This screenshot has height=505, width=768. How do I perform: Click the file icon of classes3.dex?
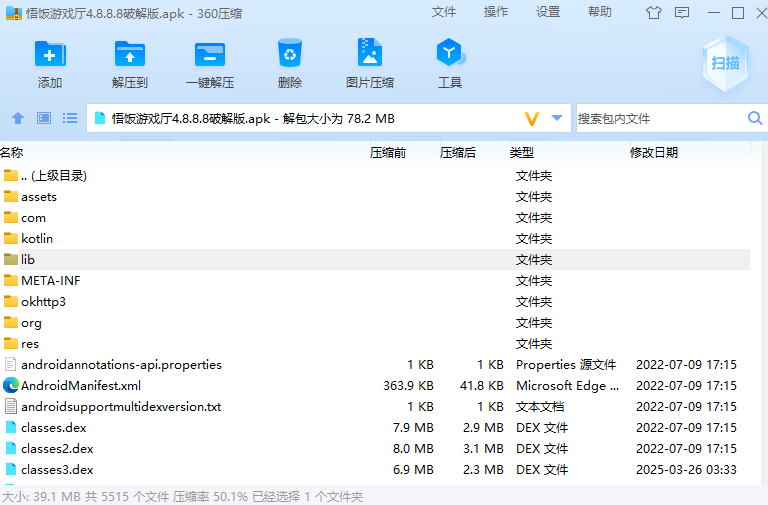[x=11, y=470]
